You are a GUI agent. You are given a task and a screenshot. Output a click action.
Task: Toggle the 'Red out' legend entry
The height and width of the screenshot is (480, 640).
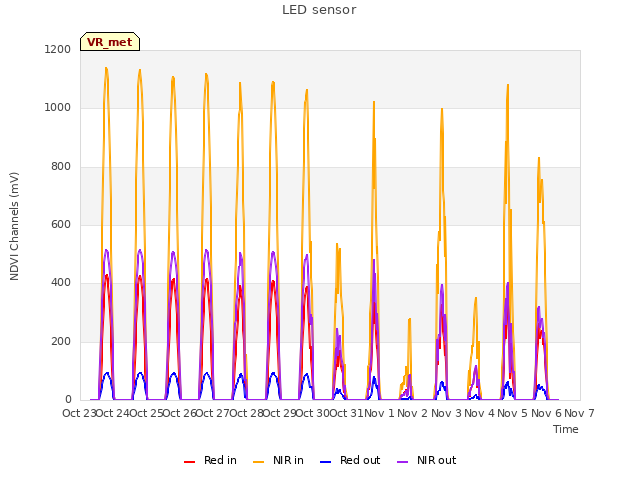350,460
